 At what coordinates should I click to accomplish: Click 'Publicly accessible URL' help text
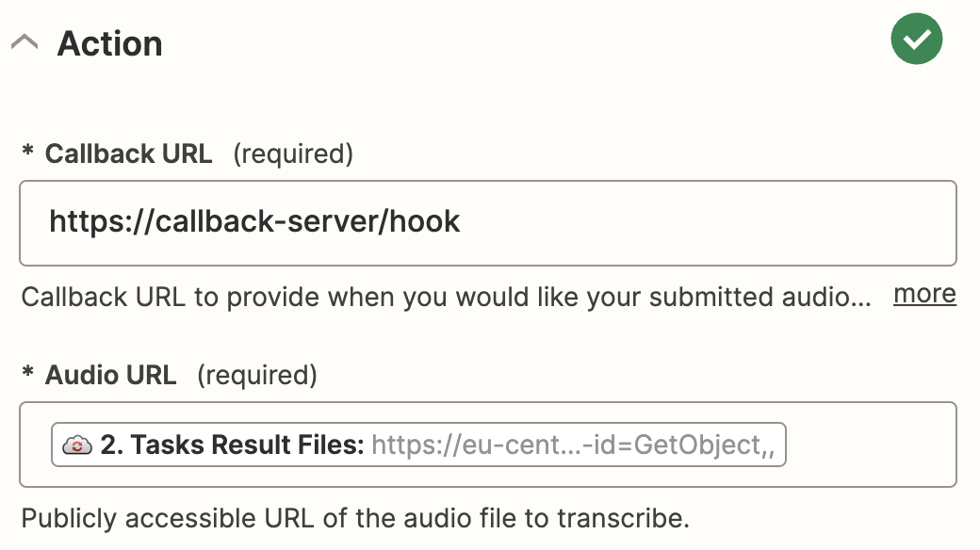(x=355, y=518)
